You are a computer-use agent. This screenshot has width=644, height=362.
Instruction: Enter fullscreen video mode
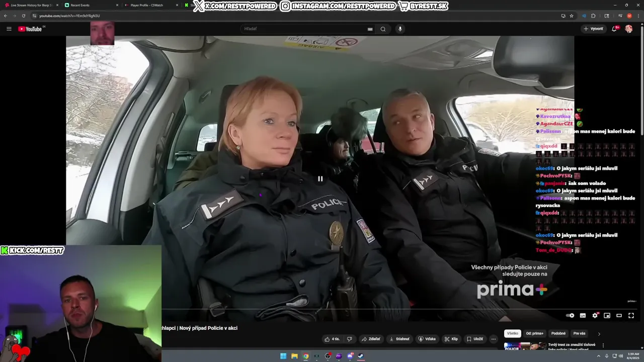[631, 315]
